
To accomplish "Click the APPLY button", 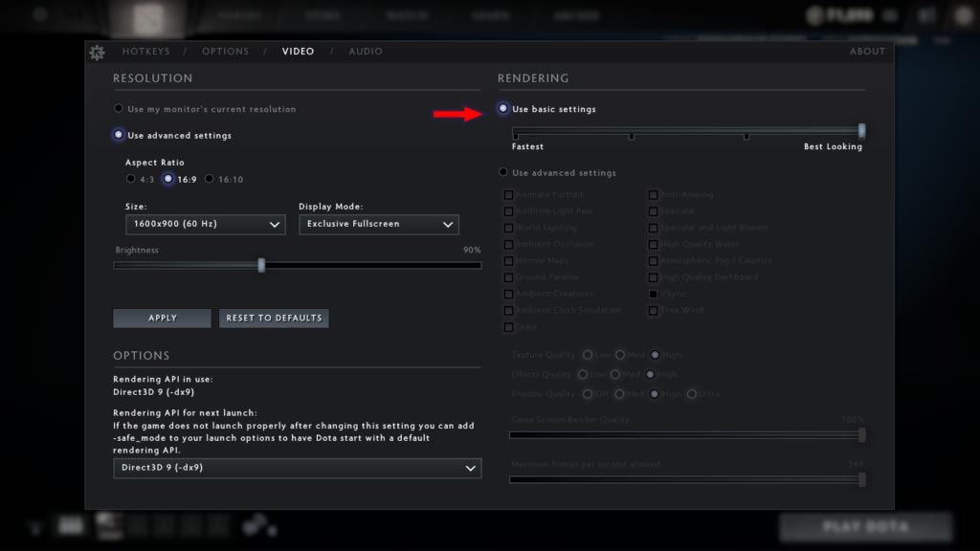I will 161,318.
